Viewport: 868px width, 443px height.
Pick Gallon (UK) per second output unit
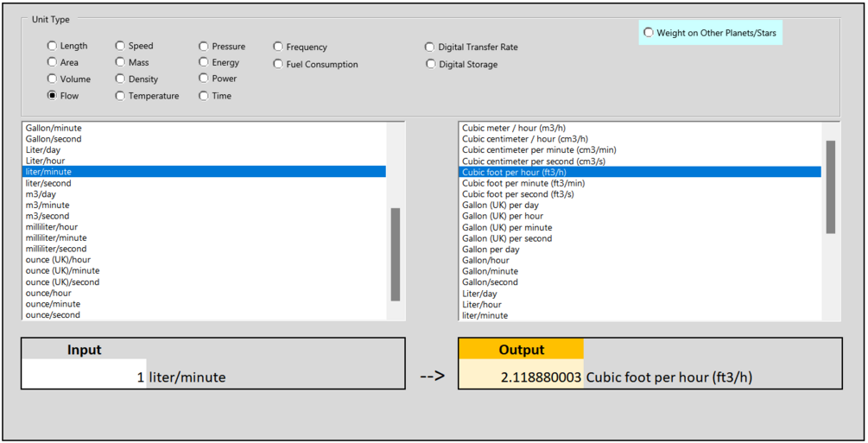[640, 238]
